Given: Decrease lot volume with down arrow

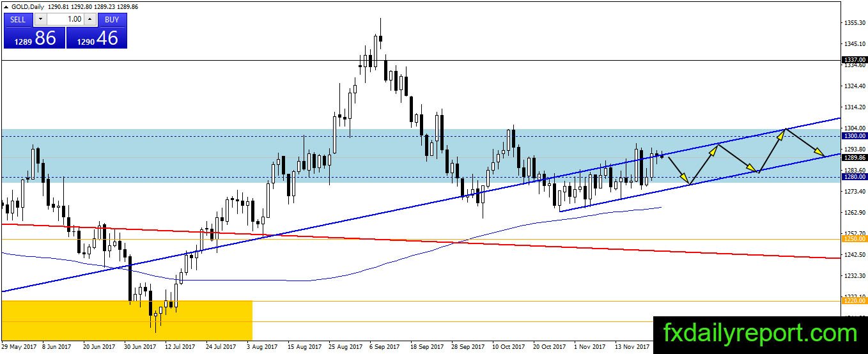Looking at the screenshot, I should point(39,19).
